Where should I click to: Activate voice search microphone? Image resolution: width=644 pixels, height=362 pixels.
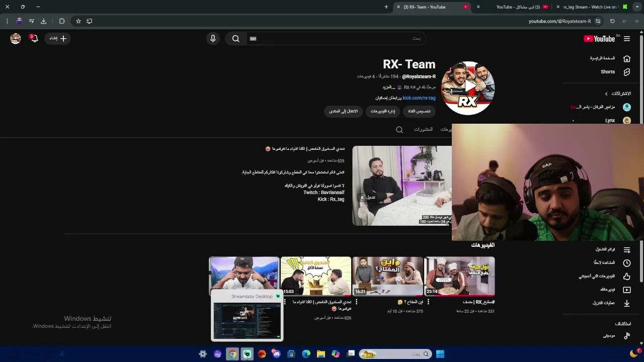213,39
